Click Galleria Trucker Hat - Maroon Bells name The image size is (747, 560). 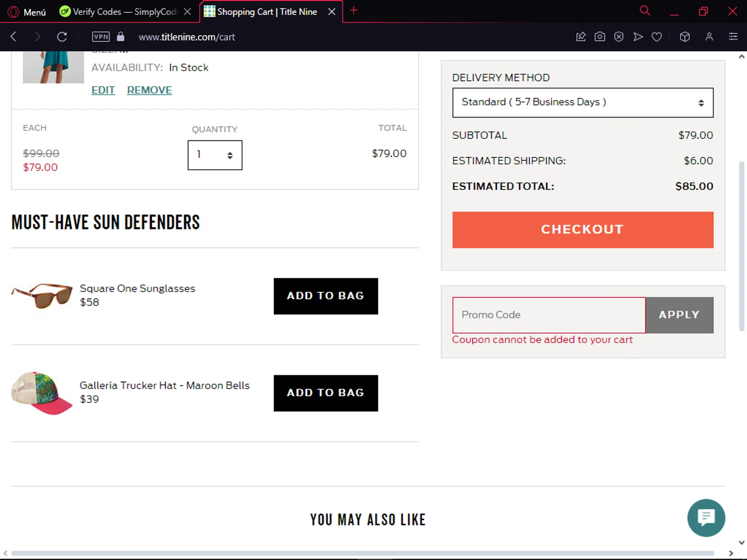tap(164, 385)
